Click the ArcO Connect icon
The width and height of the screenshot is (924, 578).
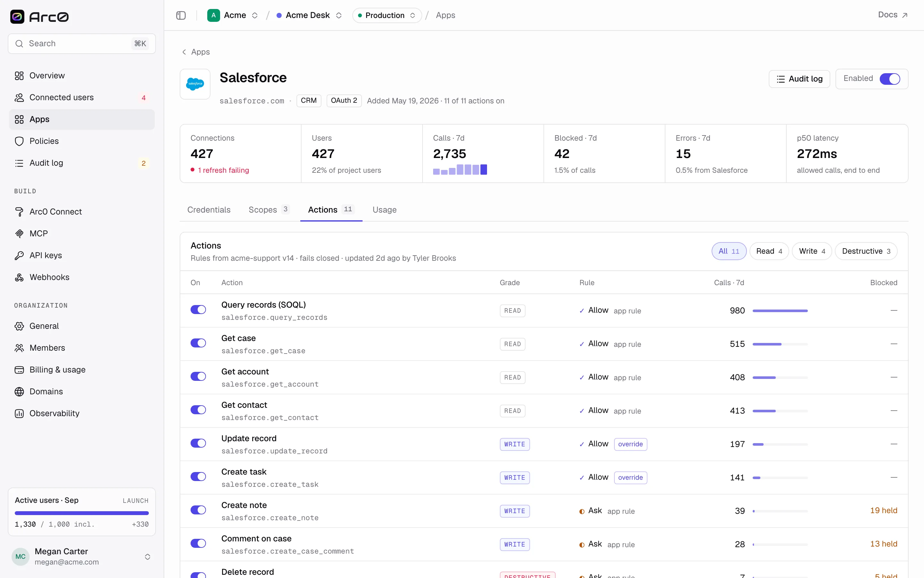[x=19, y=212]
